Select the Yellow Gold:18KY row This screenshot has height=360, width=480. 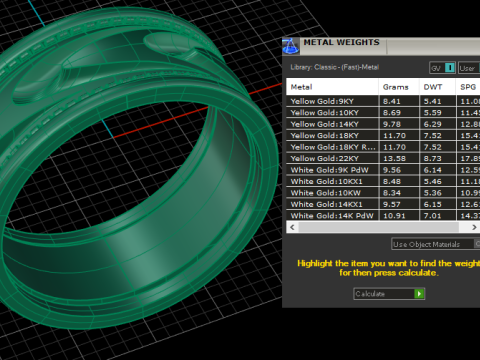coord(383,136)
